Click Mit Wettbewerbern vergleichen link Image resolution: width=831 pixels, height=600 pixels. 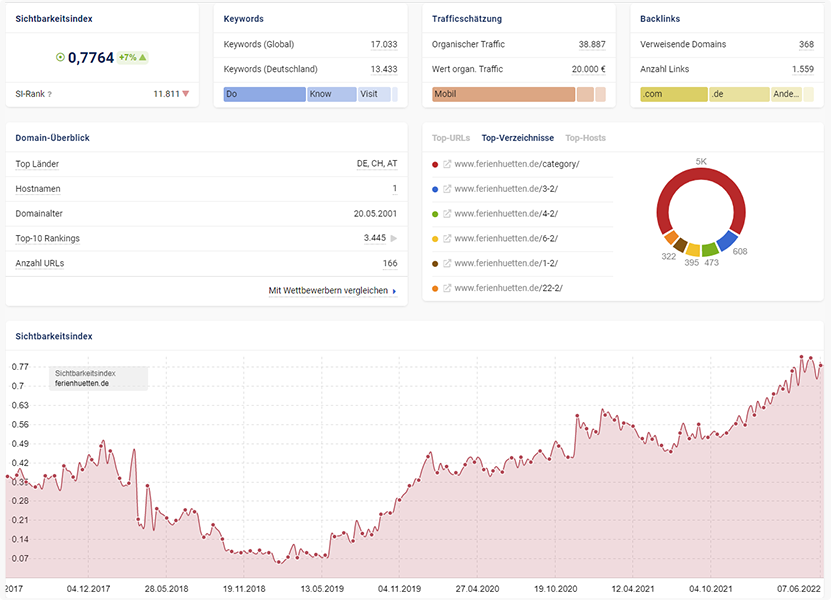click(x=332, y=291)
